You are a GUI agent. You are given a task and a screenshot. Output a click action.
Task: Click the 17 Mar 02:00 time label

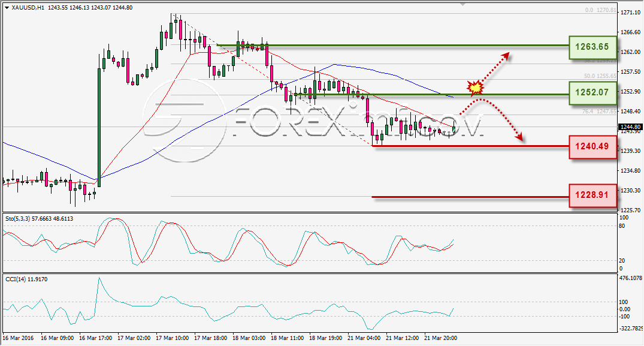(x=134, y=338)
